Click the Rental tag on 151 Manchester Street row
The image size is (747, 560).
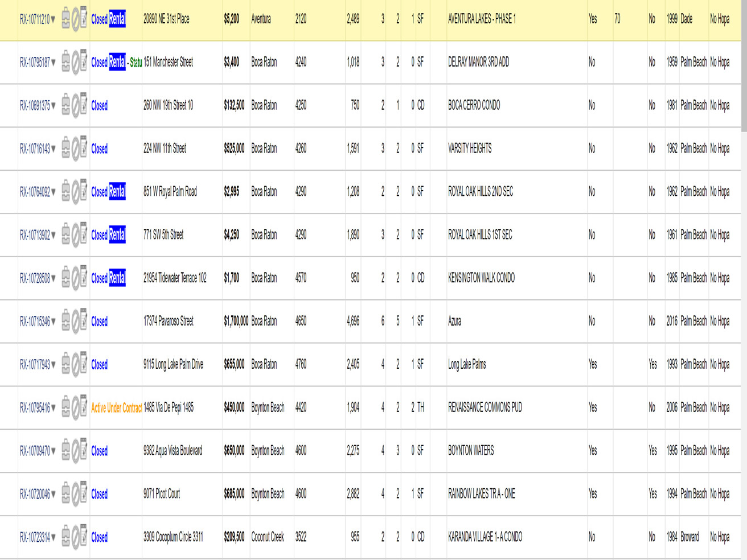click(117, 62)
